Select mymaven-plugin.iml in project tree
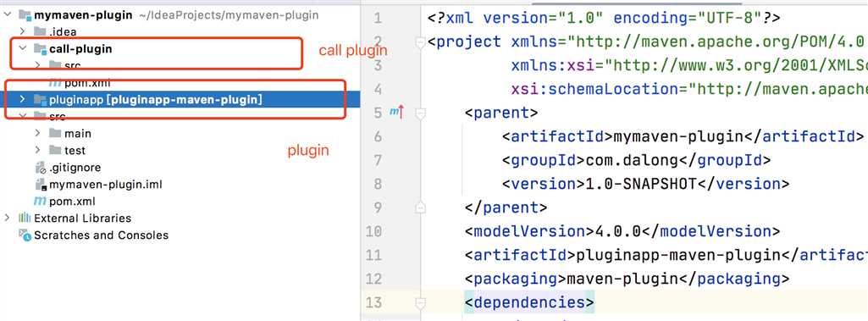 [x=106, y=185]
